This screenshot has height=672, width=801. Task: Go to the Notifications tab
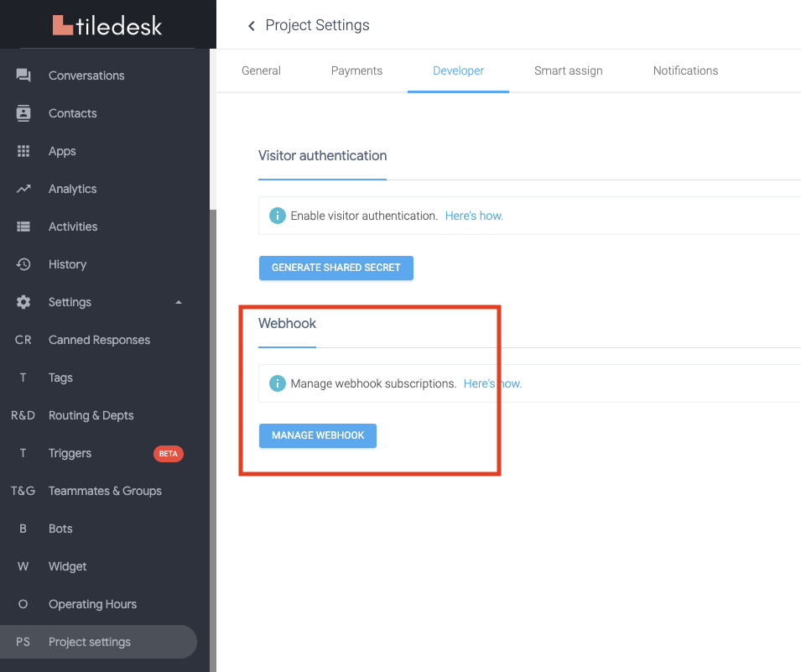[685, 70]
